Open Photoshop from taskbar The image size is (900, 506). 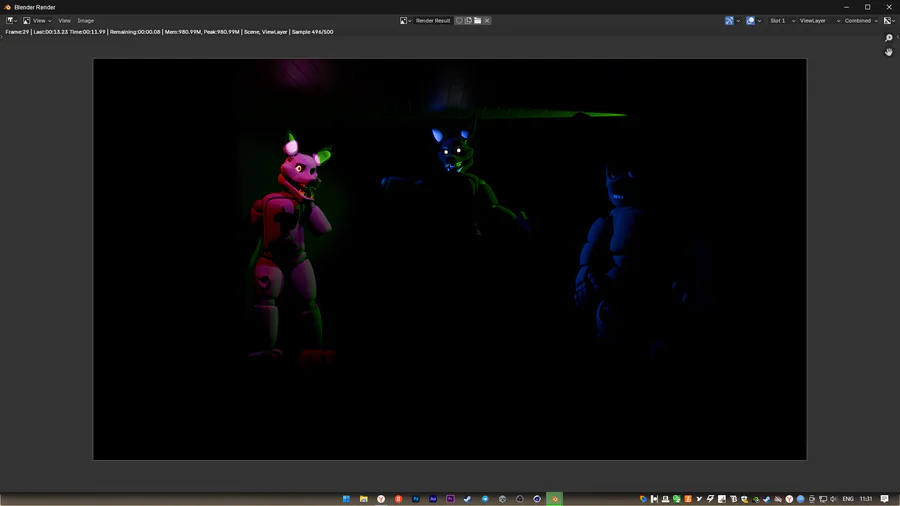[416, 499]
